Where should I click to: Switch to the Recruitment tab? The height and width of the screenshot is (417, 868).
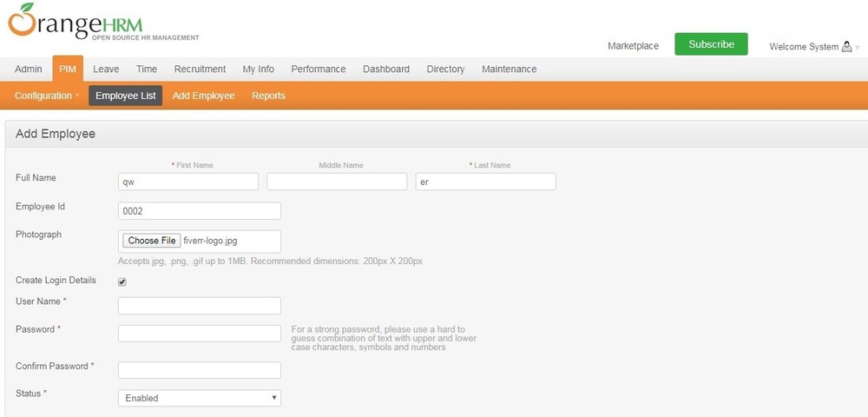coord(200,69)
